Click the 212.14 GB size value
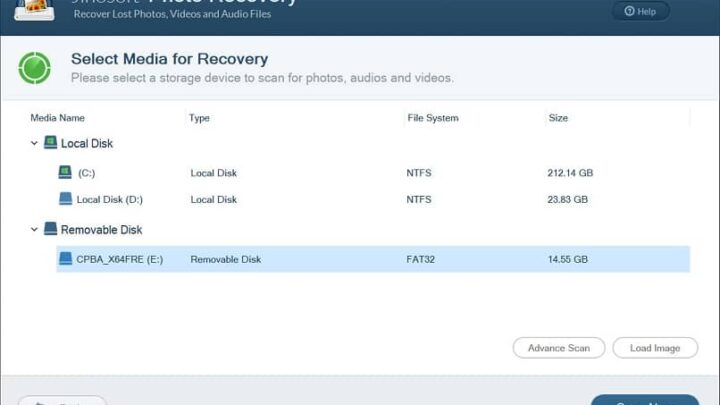The height and width of the screenshot is (405, 720). point(570,173)
